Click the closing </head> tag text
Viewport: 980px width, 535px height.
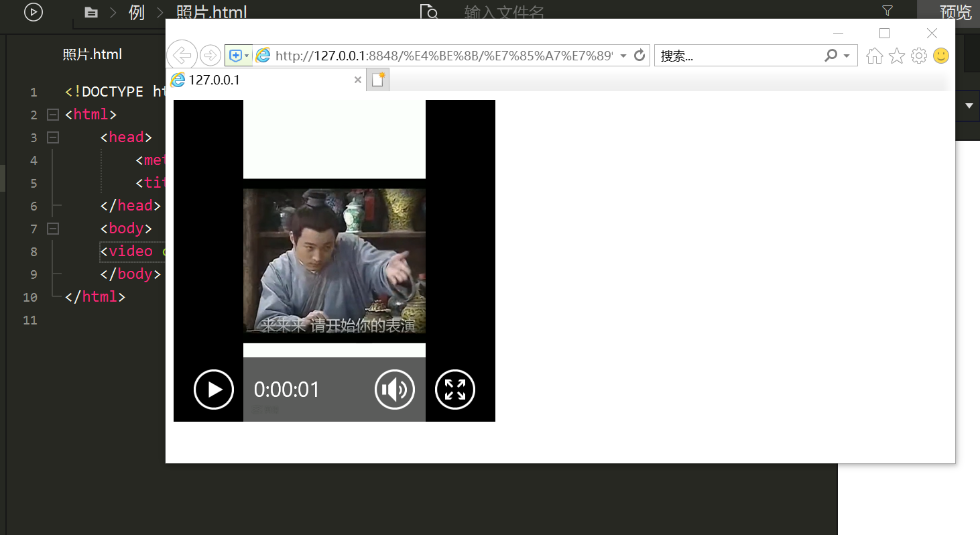[131, 205]
